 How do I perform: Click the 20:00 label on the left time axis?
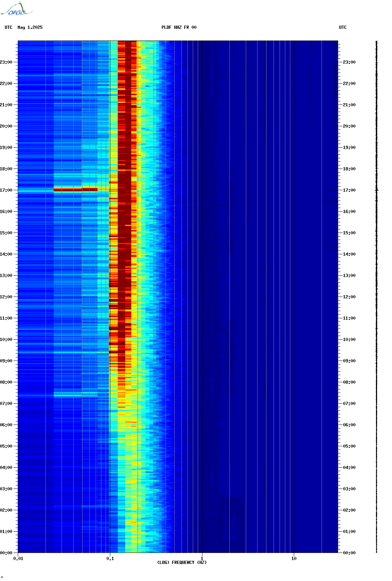tap(6, 126)
